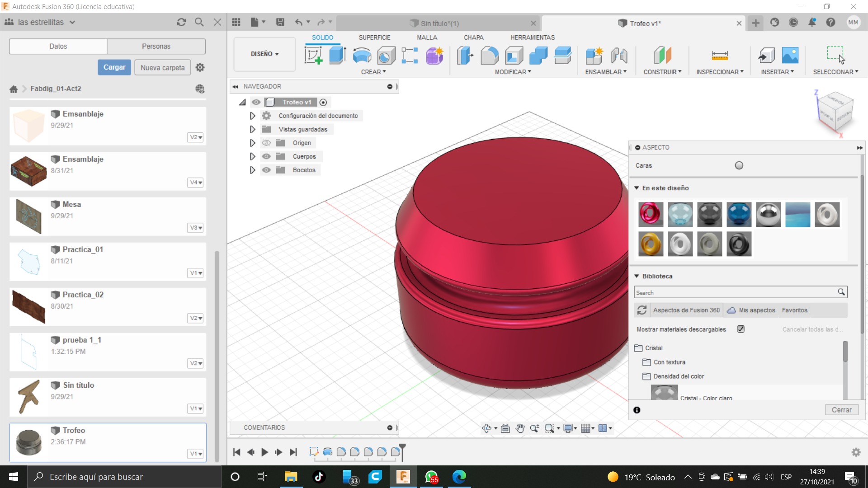
Task: Uncheck Mostrar materiales descargables checkbox
Action: [x=741, y=329]
